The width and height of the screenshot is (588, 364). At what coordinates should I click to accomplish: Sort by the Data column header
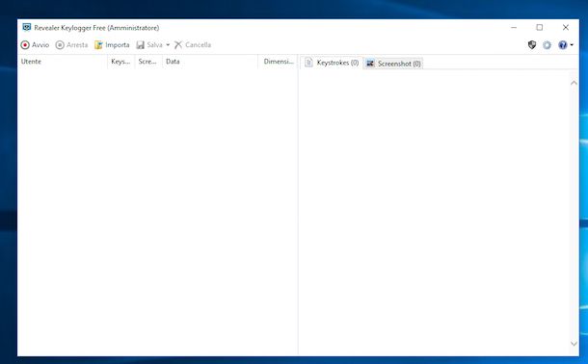click(210, 62)
